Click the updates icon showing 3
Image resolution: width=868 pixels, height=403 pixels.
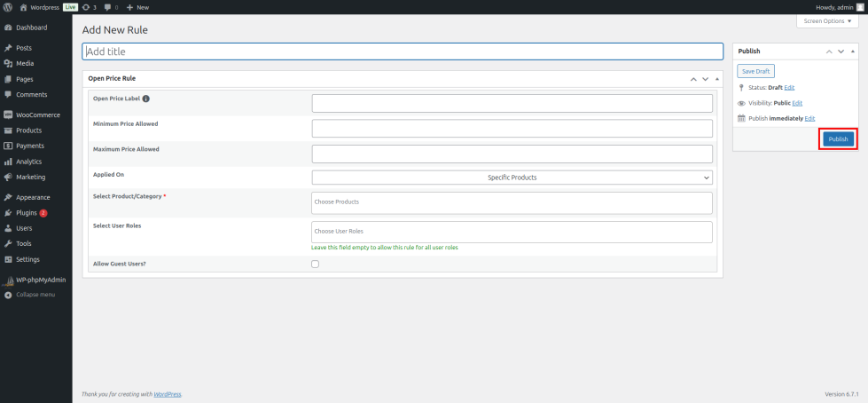tap(86, 6)
